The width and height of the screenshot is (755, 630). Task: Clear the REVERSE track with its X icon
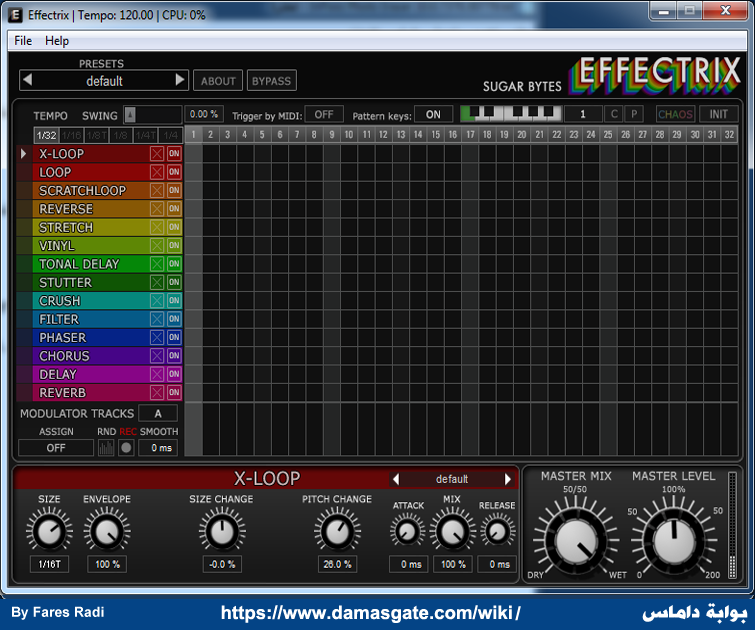(x=157, y=209)
